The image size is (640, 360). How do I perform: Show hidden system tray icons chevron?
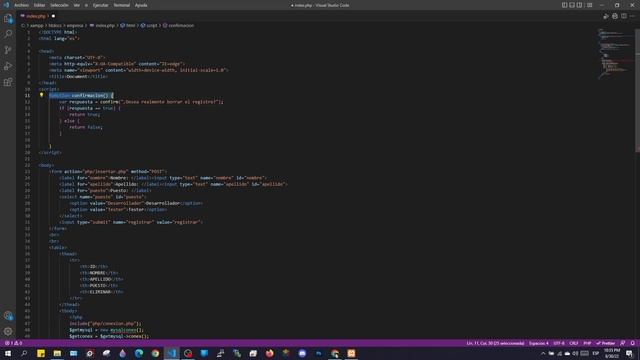tap(543, 353)
